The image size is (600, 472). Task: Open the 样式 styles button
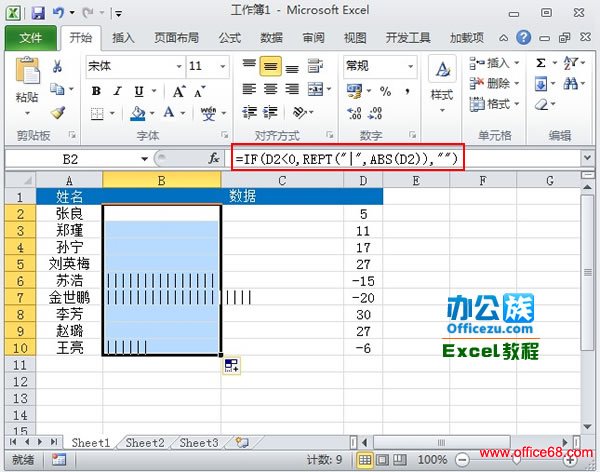[x=442, y=84]
